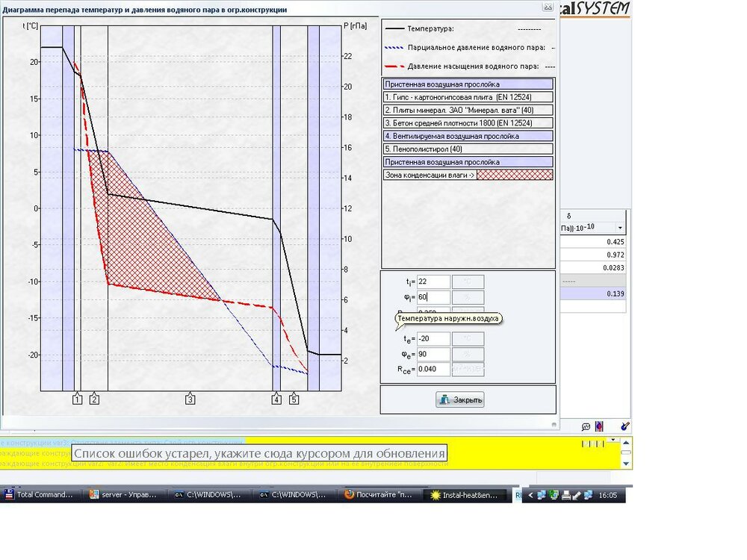
Task: Expand hidden system tray icons arrow
Action: [x=530, y=495]
